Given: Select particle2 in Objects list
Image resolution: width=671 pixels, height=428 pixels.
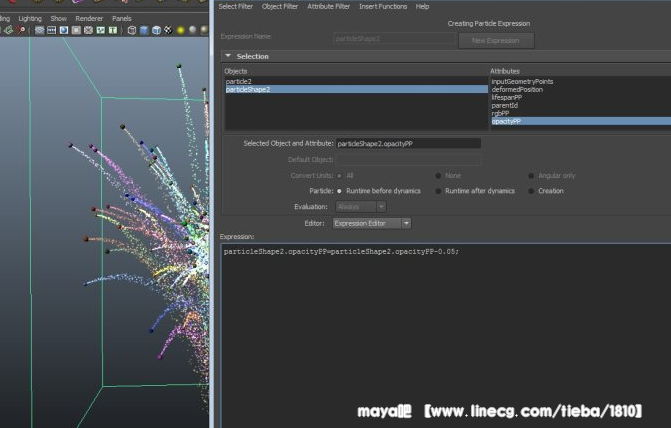Looking at the screenshot, I should click(356, 81).
